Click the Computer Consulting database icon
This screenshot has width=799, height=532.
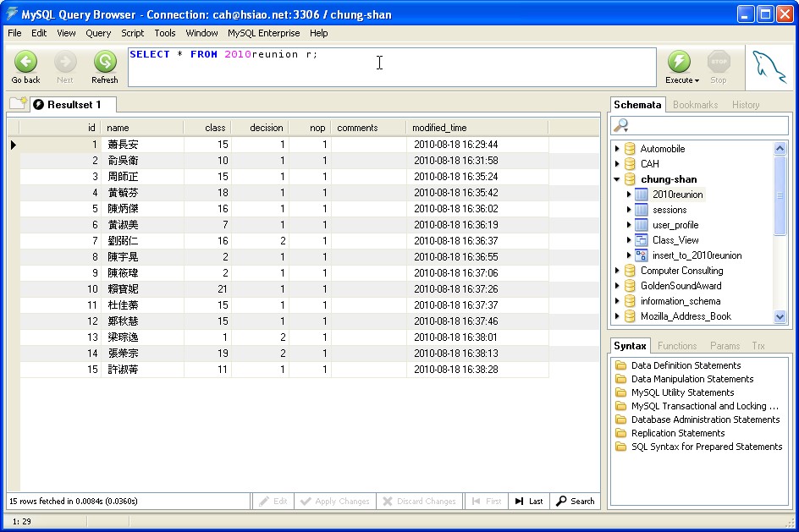630,271
